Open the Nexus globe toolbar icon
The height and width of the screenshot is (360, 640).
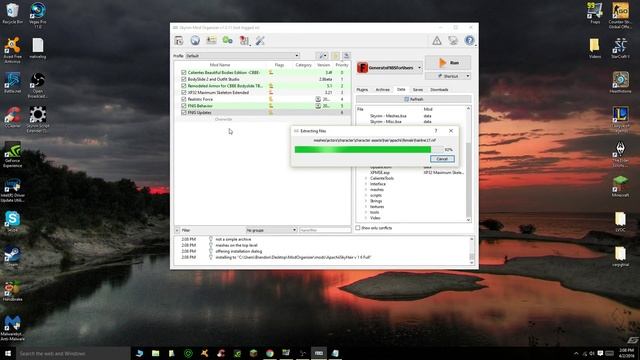195,40
